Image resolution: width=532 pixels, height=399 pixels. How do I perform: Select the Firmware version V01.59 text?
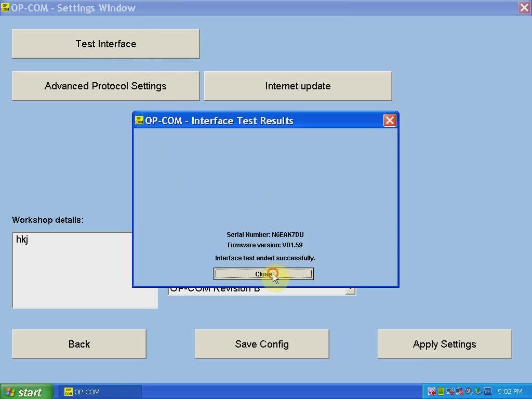pos(265,245)
